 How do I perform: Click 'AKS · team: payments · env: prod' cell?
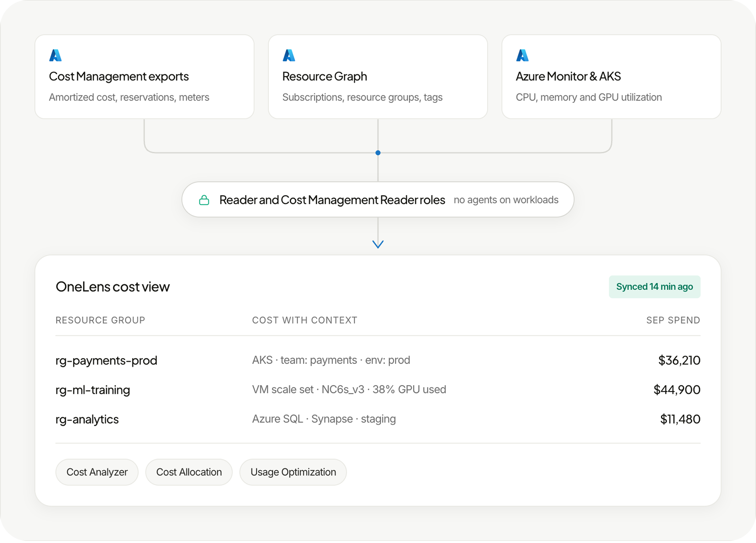(x=331, y=360)
